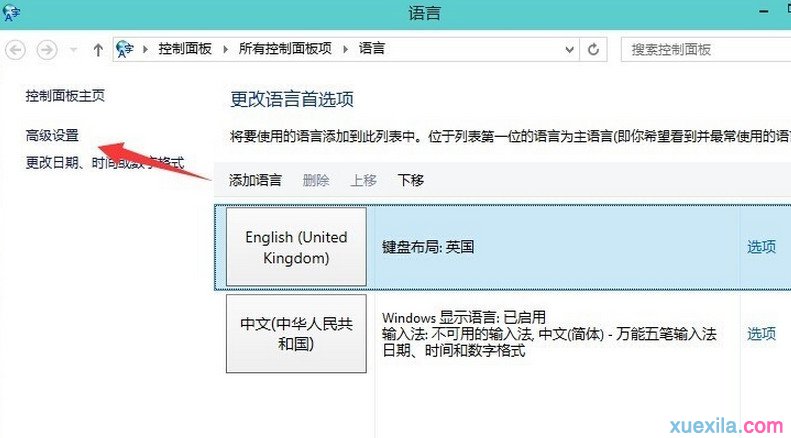Open the 所有控制面板项 breadcrumb
The image size is (791, 438).
tap(285, 48)
